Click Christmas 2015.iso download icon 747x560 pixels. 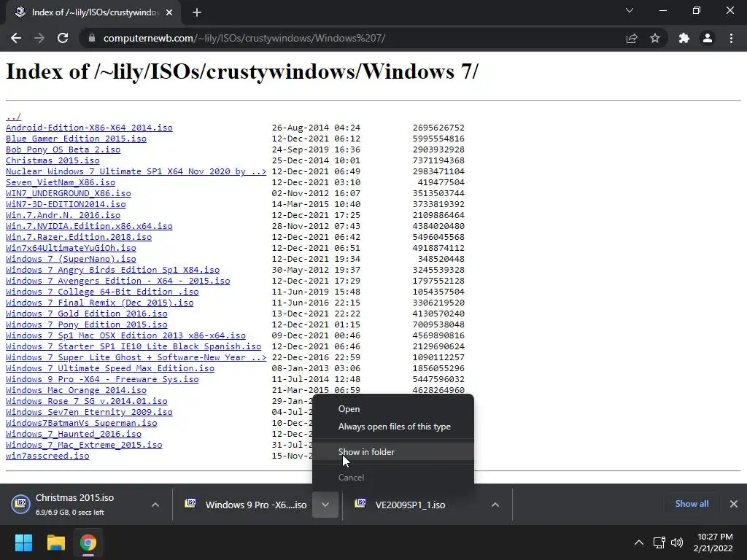click(21, 503)
